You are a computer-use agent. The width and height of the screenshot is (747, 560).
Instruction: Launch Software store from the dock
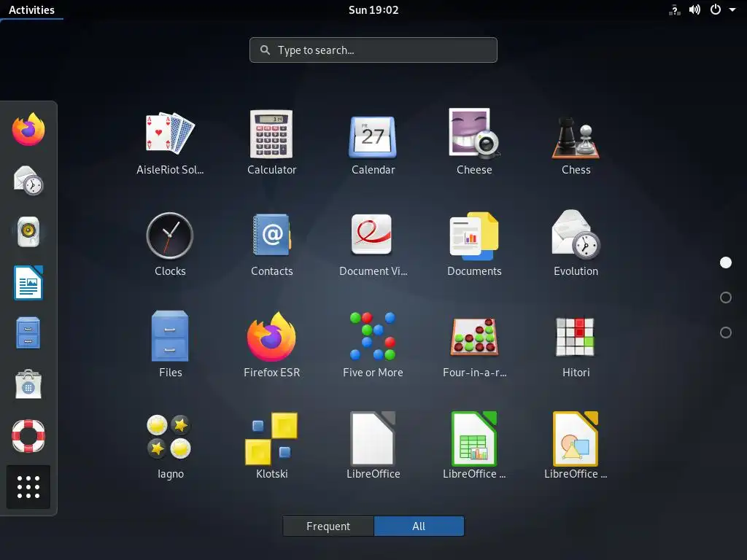28,384
